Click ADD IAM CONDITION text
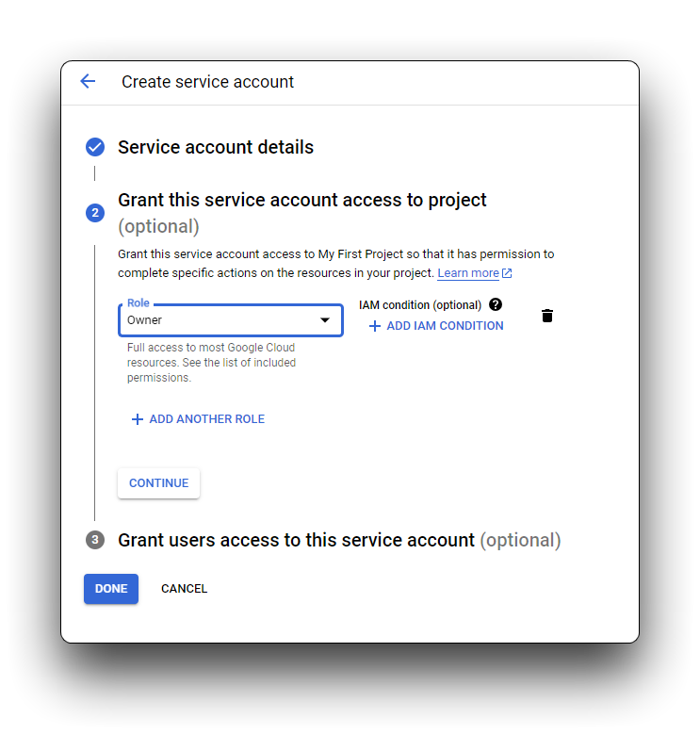 click(x=445, y=326)
